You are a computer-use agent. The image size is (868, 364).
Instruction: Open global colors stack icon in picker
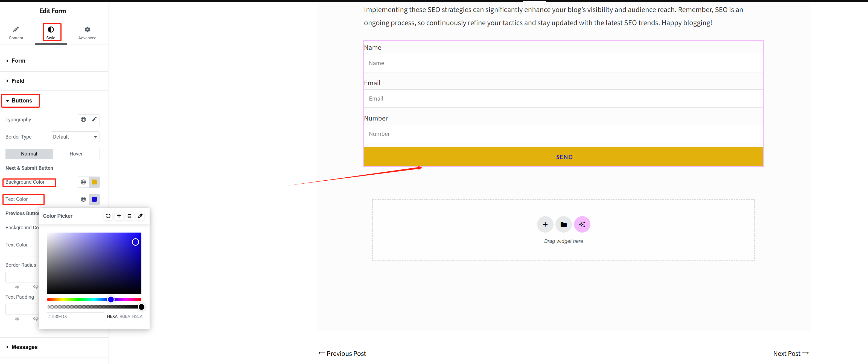tap(129, 216)
